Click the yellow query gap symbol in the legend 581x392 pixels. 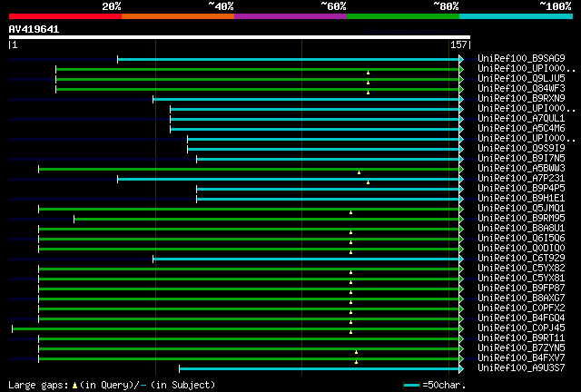[74, 386]
